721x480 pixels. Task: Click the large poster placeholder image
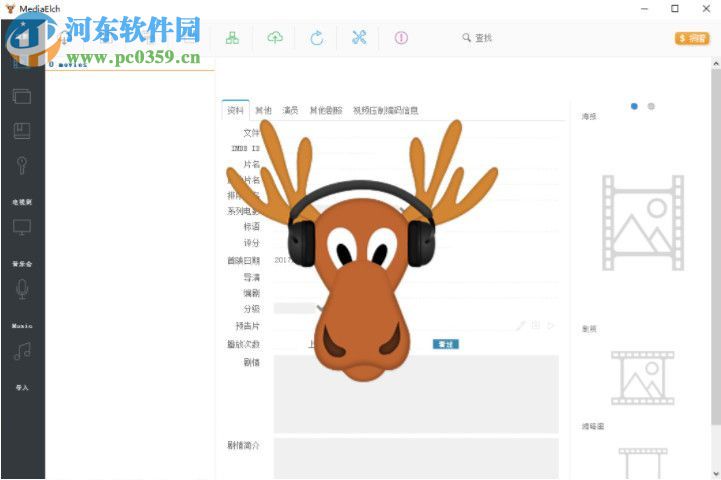[x=643, y=223]
